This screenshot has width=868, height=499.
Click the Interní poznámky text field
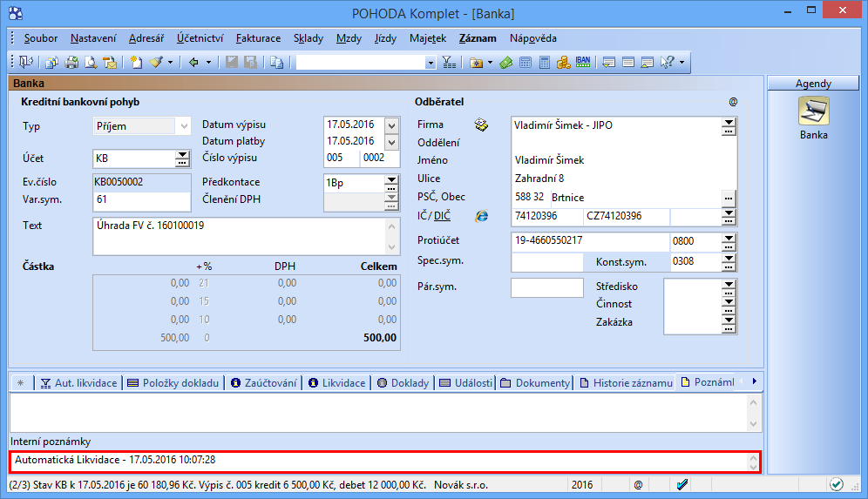point(379,462)
